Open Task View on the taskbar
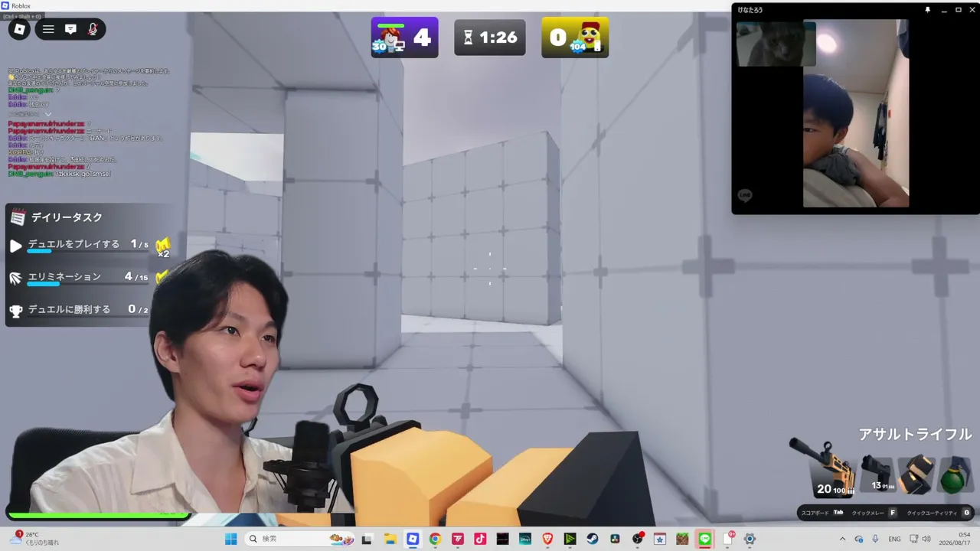The image size is (980, 551). 367,539
